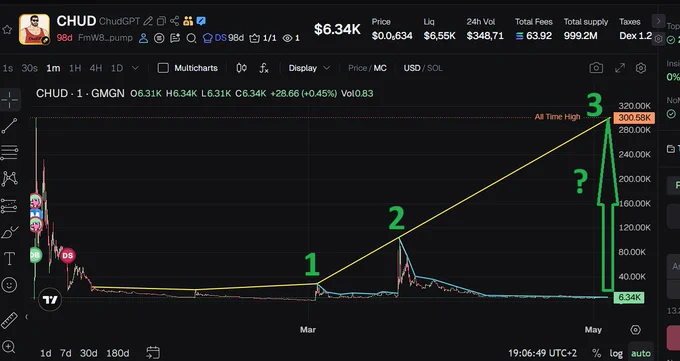Select the 1m timeframe
The image size is (680, 361).
point(53,68)
